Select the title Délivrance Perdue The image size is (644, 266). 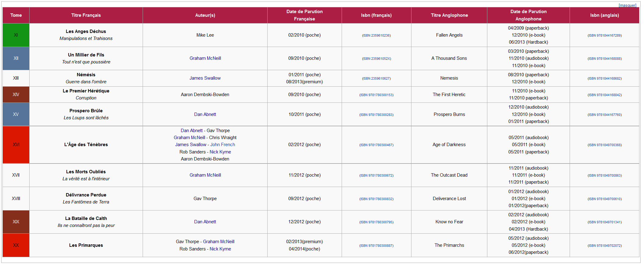(x=86, y=195)
